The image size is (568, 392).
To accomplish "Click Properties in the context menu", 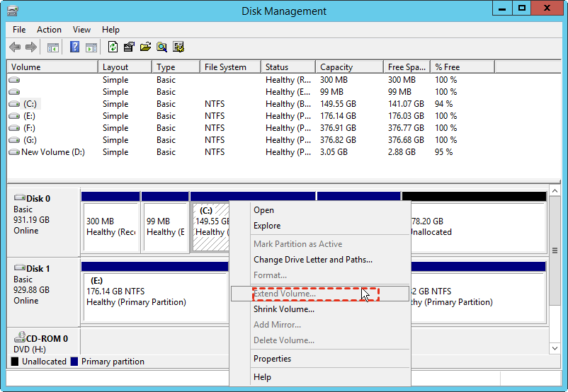I will pos(272,359).
